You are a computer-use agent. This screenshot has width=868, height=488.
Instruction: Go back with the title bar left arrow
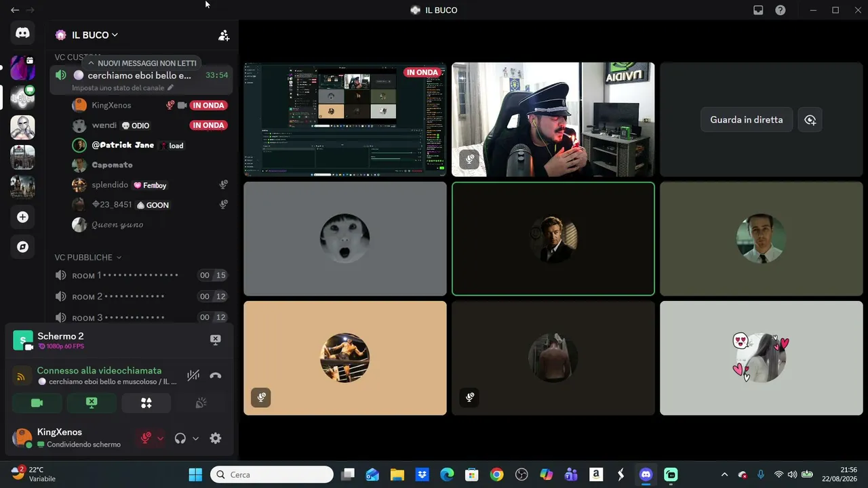15,10
